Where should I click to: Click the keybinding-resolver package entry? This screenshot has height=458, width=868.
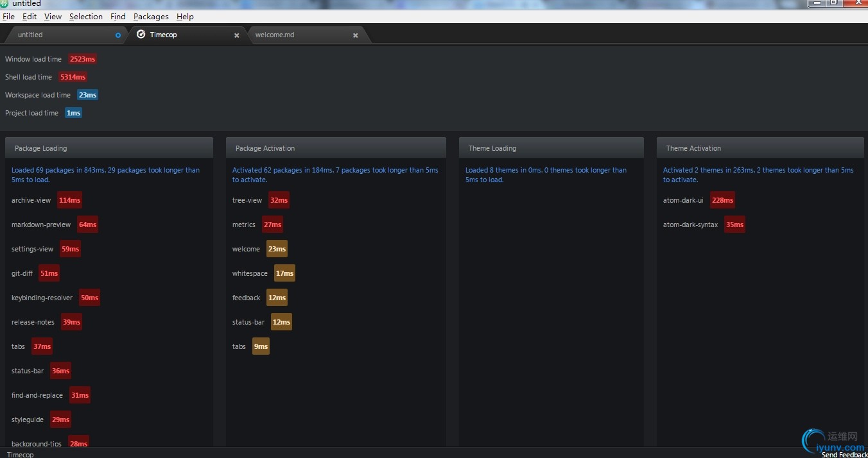55,298
